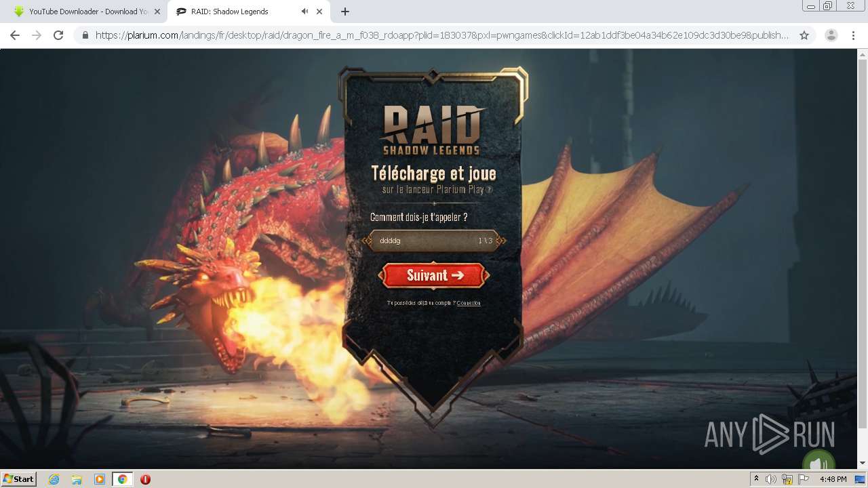Click the taskbar clock showing 4:48 PM
Screen dimensions: 868x488
click(833, 479)
